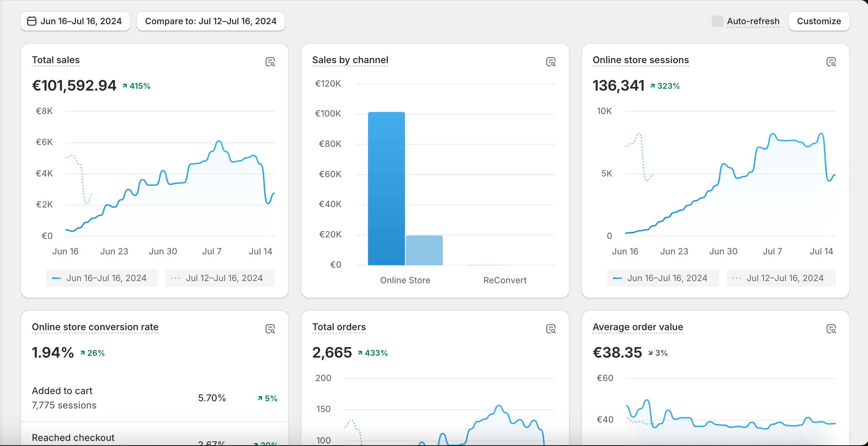Click the €101,592.94 total sales value
The height and width of the screenshot is (446, 868).
click(x=74, y=86)
